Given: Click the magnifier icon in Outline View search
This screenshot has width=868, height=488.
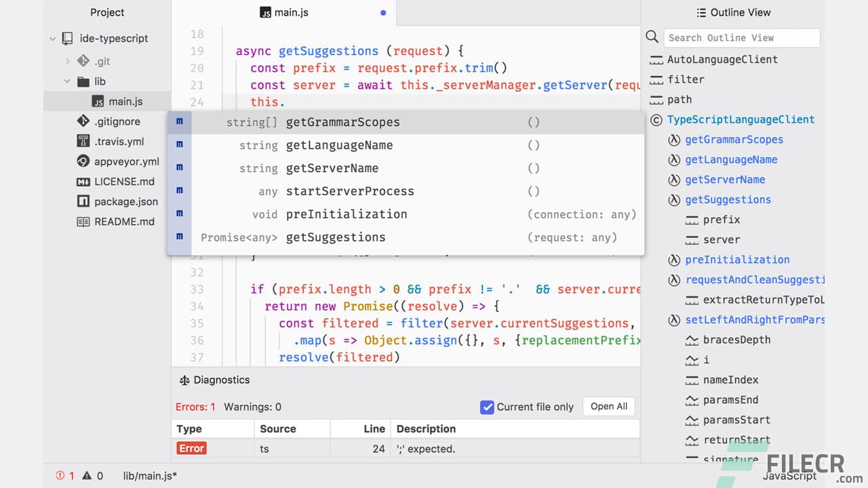Looking at the screenshot, I should click(x=652, y=37).
